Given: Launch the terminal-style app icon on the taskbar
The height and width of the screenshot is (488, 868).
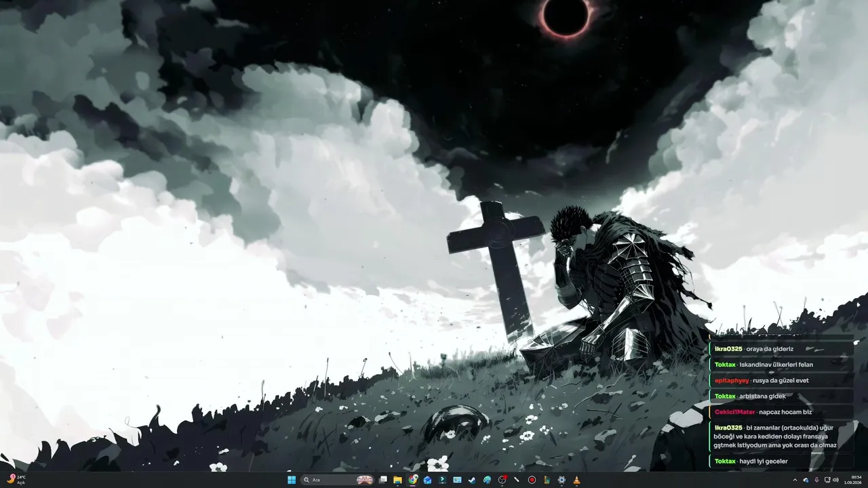Looking at the screenshot, I should pos(443,480).
